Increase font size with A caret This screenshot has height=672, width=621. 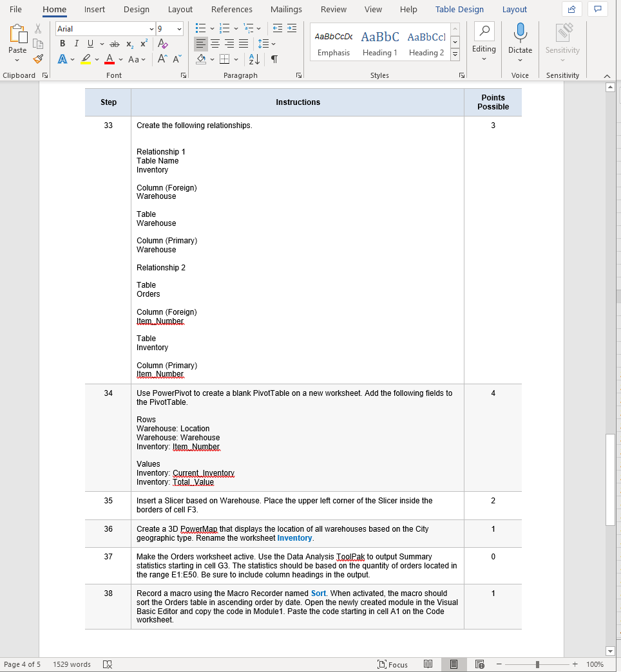(162, 59)
